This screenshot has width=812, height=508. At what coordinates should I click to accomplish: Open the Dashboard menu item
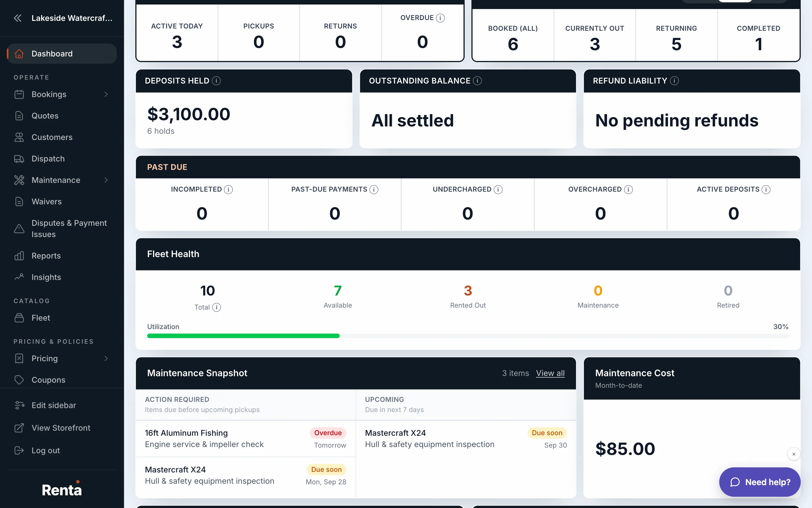62,54
